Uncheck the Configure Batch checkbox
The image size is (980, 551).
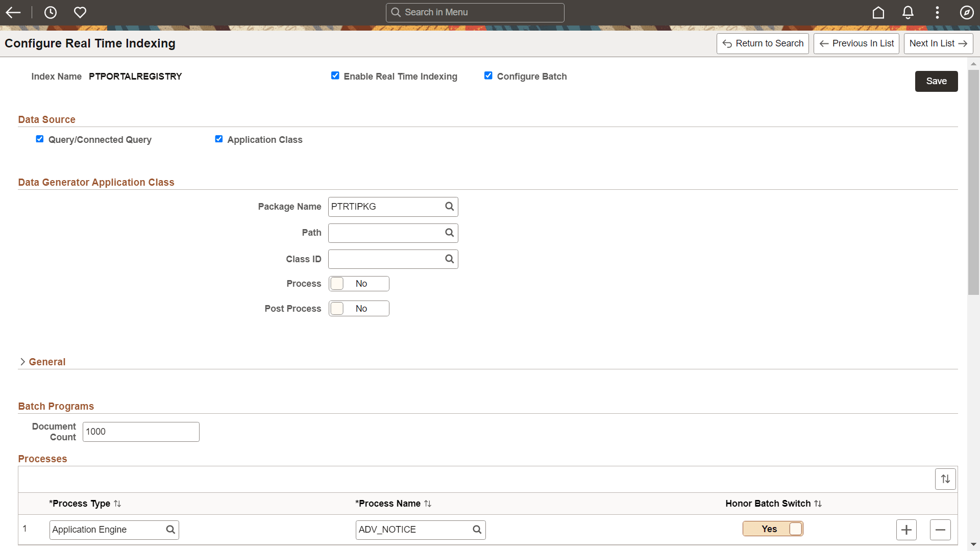pos(488,75)
